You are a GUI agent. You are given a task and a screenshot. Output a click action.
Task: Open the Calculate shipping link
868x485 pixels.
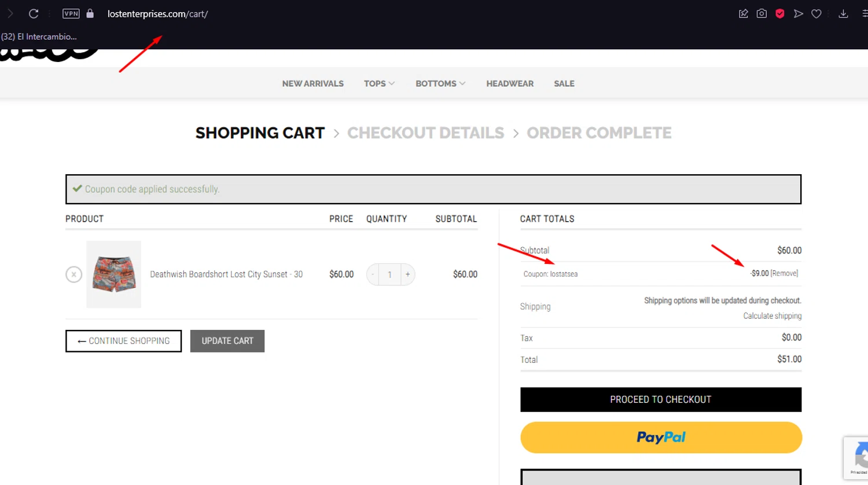(773, 316)
